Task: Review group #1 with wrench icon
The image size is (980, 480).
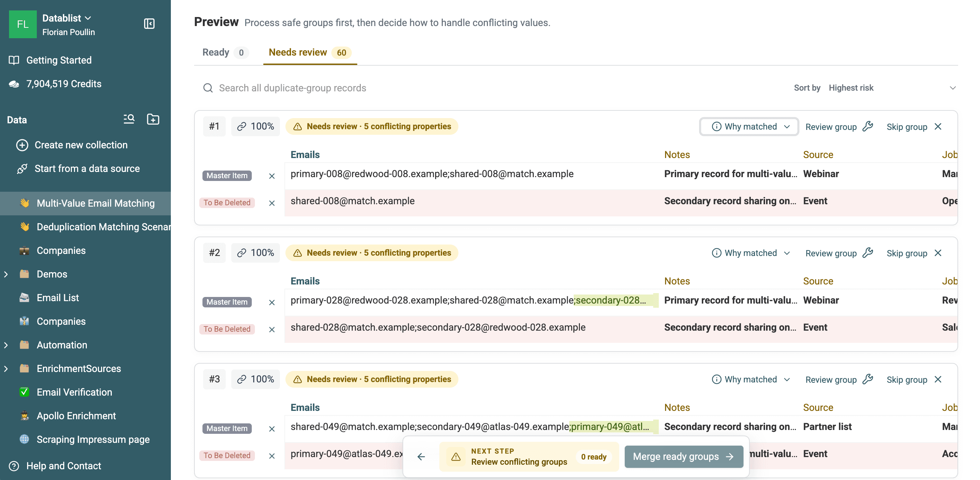Action: (x=839, y=127)
